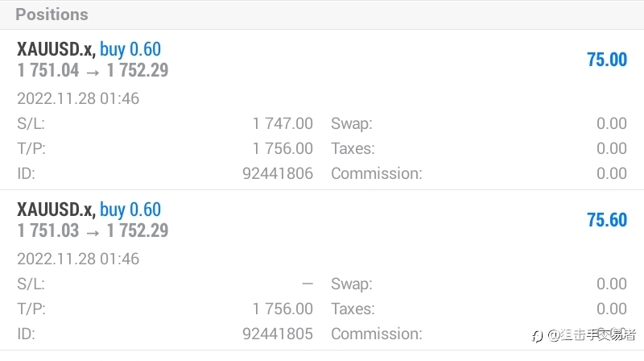
Task: Select the 75.60 profit value
Action: (607, 220)
